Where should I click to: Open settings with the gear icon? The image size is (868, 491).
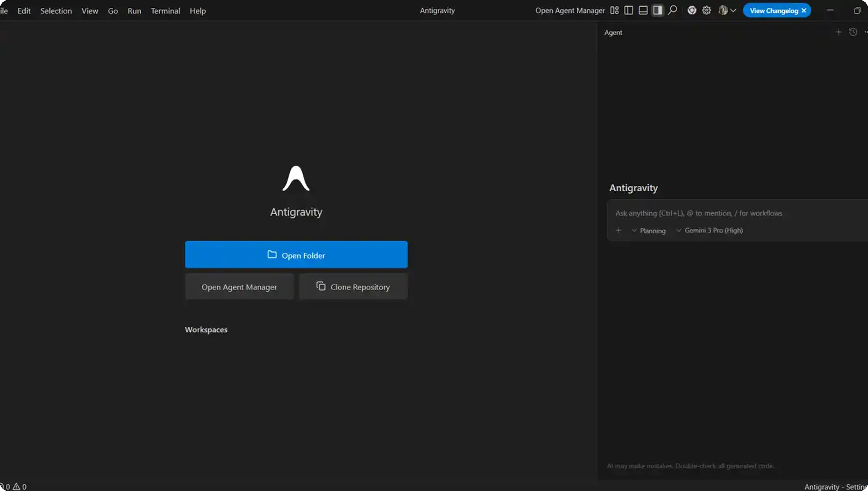[706, 10]
